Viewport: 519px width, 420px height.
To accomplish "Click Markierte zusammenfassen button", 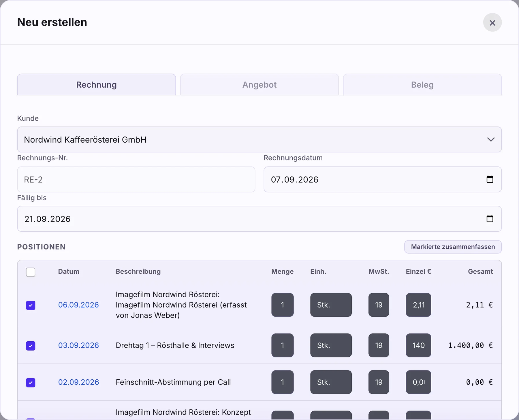I will click(x=453, y=247).
